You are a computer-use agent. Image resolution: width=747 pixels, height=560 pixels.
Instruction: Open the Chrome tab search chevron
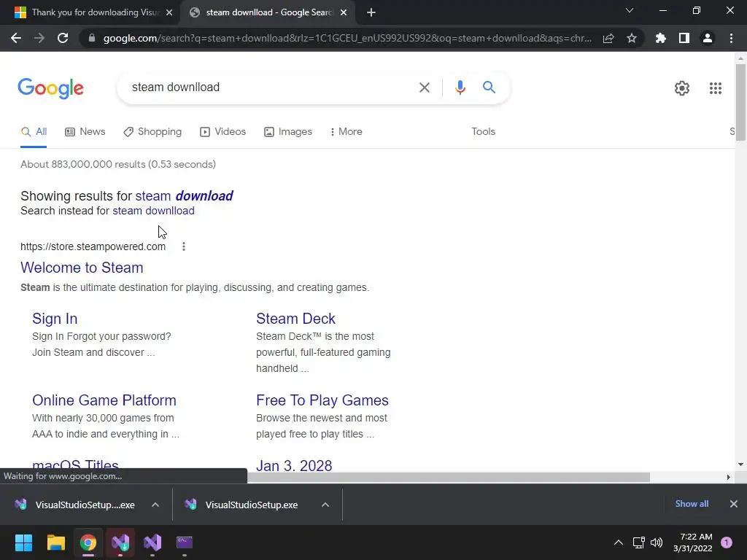point(630,10)
